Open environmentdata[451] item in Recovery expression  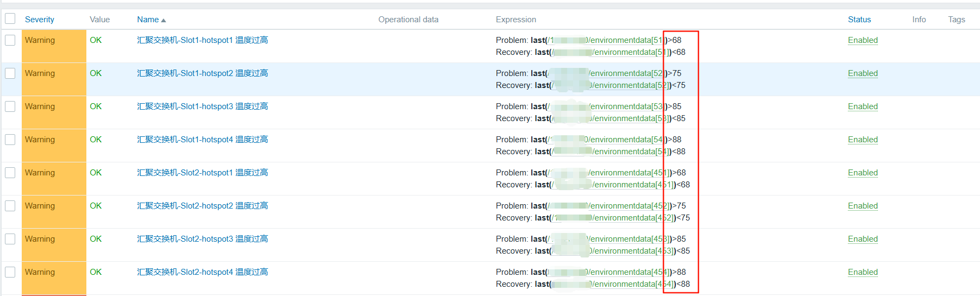[x=630, y=185]
